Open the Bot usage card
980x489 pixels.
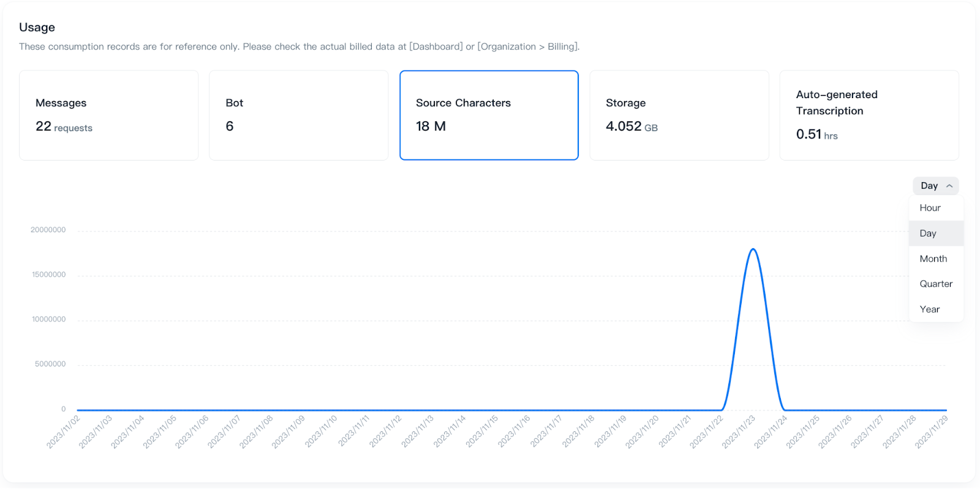[298, 115]
